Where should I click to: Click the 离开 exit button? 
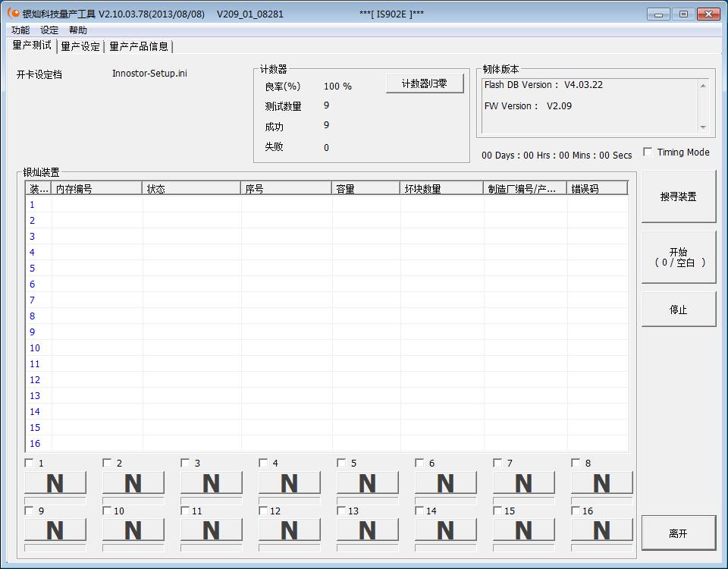tap(679, 533)
